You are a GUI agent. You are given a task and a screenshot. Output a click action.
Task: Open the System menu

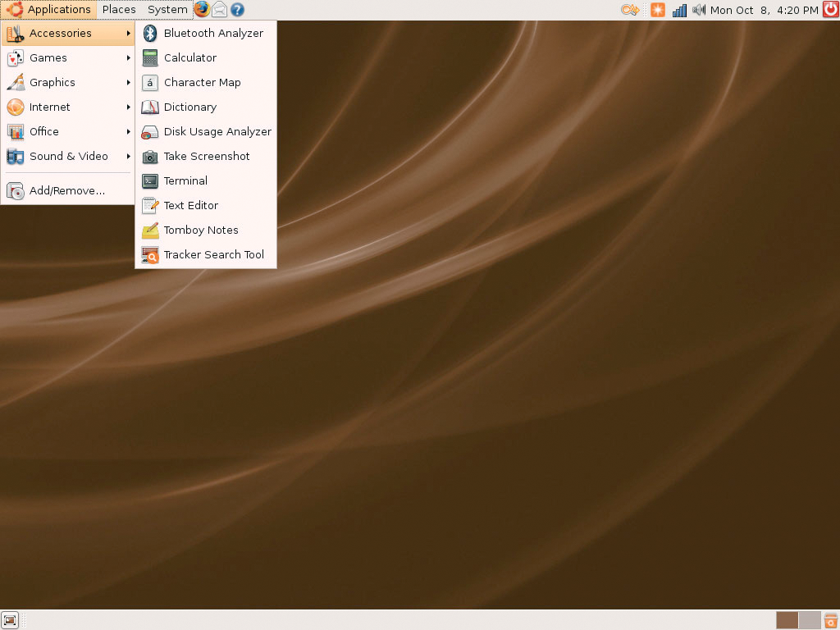tap(167, 10)
